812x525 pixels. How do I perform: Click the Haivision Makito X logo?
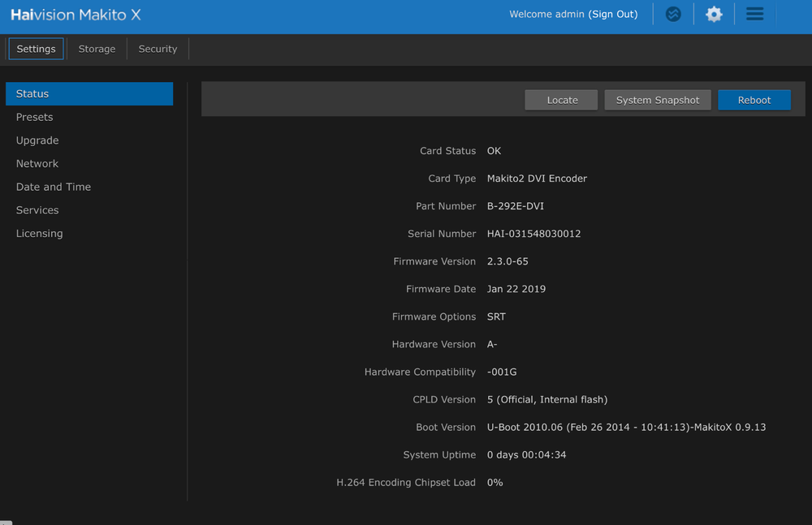[x=76, y=15]
